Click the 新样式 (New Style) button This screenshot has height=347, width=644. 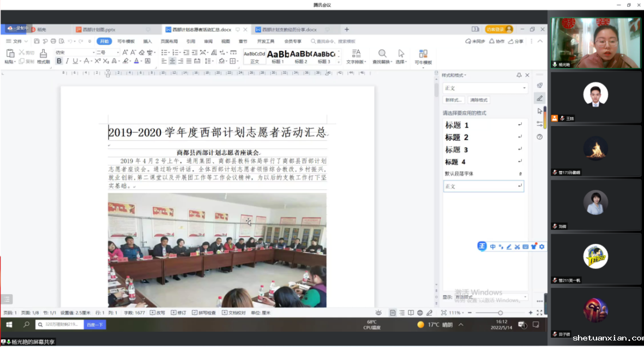[x=454, y=100]
